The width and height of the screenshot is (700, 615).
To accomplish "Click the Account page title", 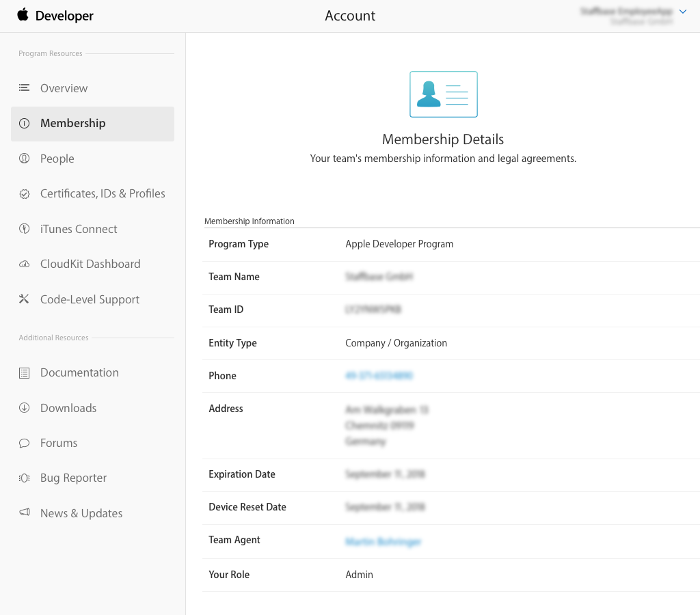I will (x=350, y=16).
